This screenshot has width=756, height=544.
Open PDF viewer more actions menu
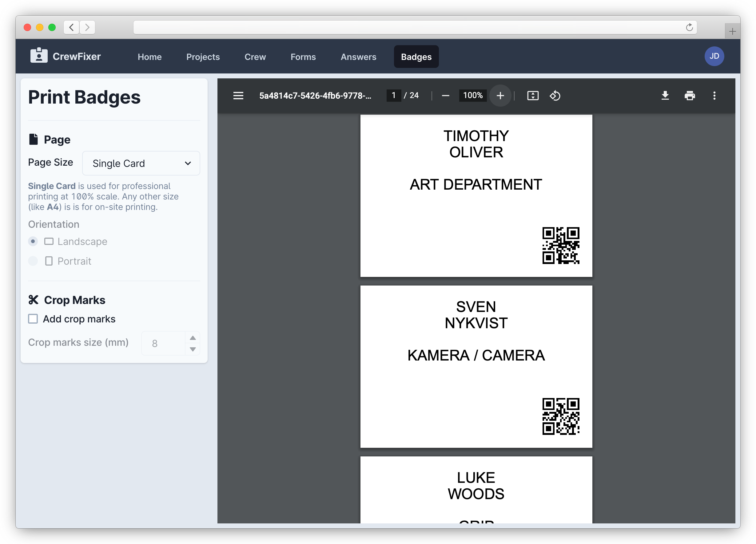714,96
